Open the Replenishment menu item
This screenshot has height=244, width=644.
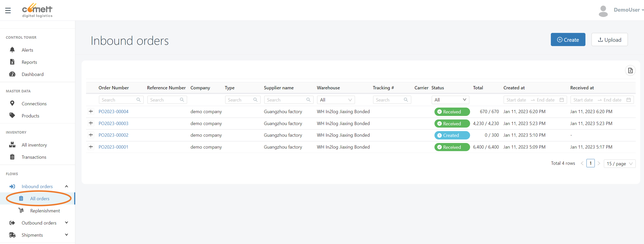45,211
